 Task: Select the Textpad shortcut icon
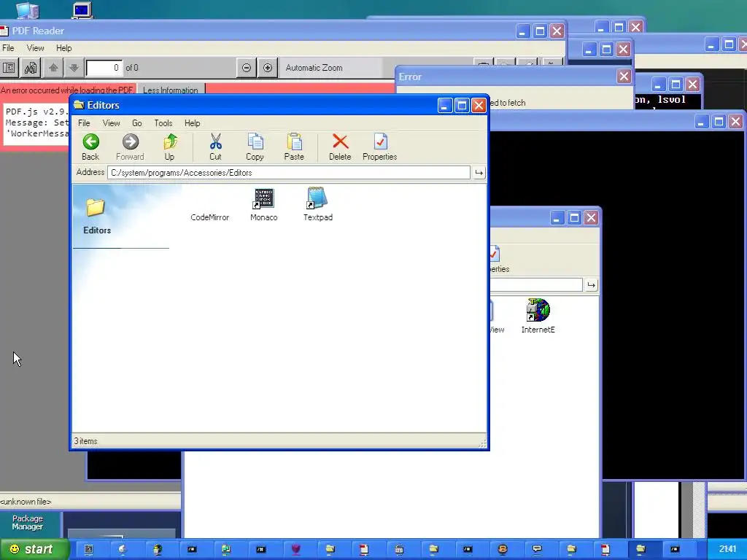pos(318,198)
